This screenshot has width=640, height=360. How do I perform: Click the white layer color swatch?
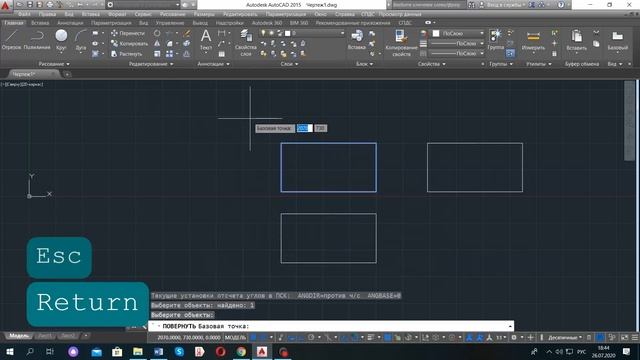click(287, 33)
